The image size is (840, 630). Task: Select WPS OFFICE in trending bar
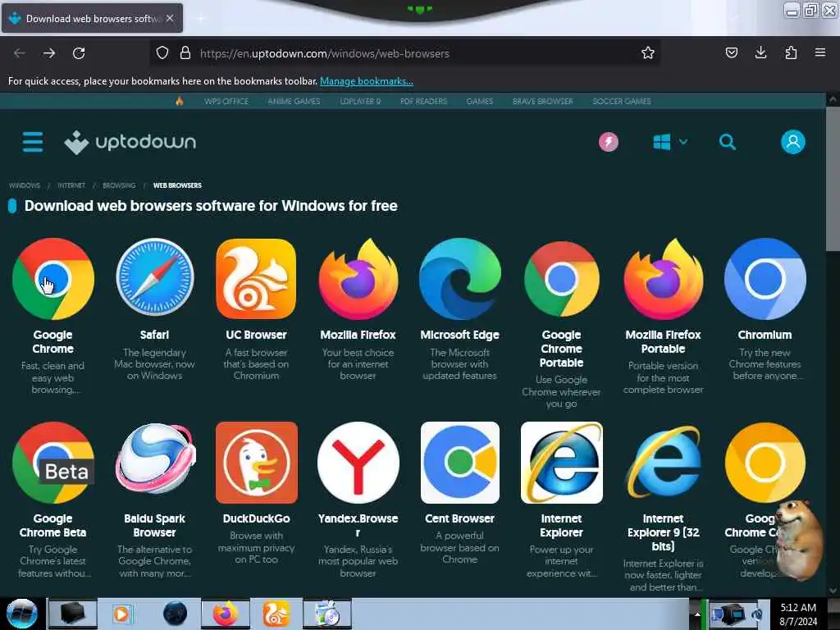coord(226,101)
